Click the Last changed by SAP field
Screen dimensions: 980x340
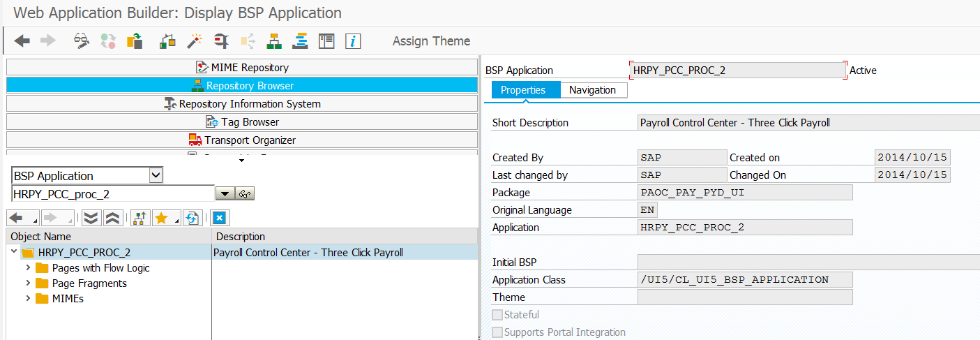(682, 175)
